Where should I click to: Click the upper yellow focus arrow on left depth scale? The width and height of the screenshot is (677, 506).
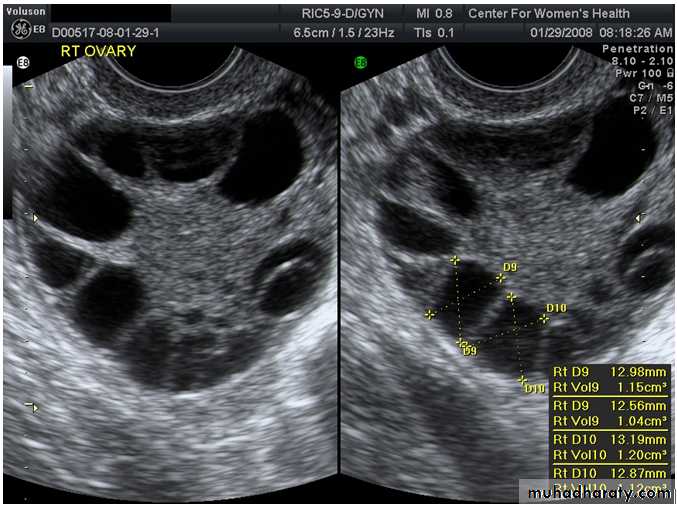[35, 217]
